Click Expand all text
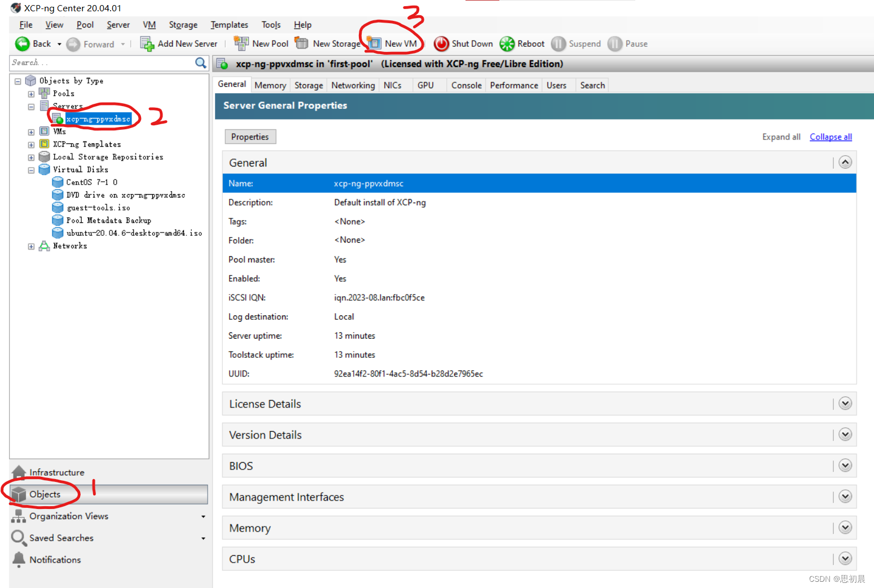874x588 pixels. pos(781,137)
